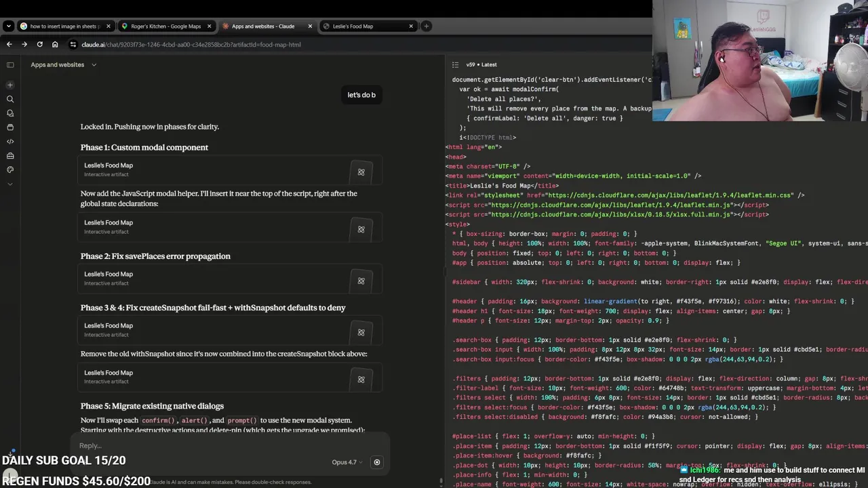Click artifact icon on Phase 3 & 4 card
The height and width of the screenshot is (488, 868).
tap(361, 333)
